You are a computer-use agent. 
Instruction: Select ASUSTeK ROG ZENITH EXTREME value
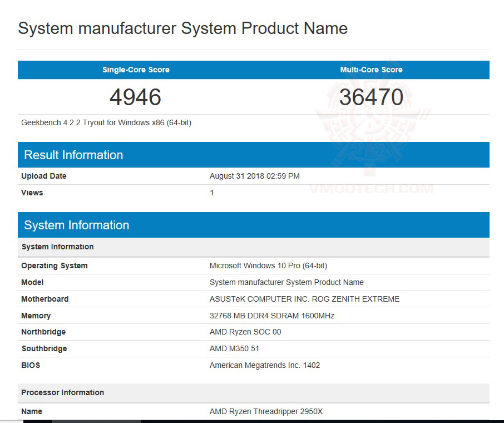click(304, 299)
